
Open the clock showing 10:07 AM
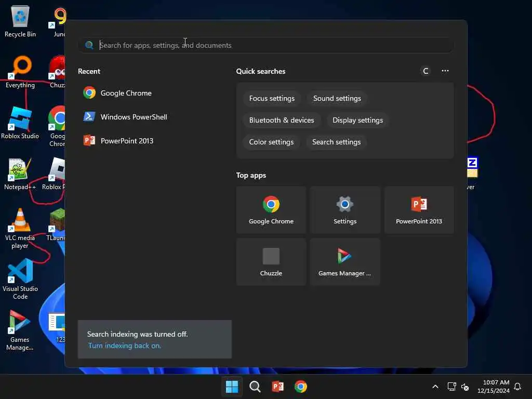(x=494, y=387)
